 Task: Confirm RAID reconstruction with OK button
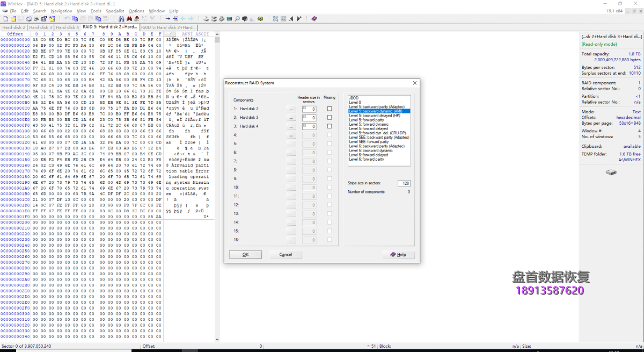point(245,255)
